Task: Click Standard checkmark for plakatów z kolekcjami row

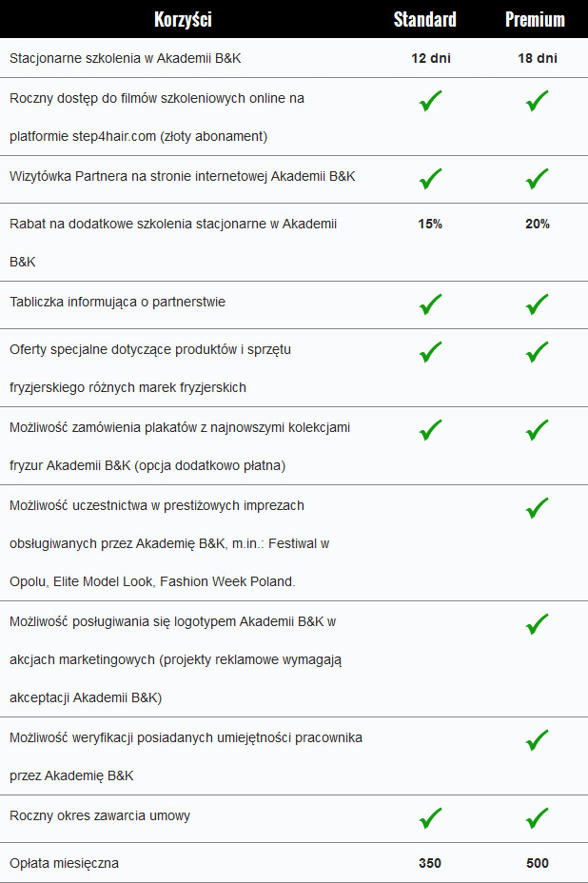Action: 430,430
